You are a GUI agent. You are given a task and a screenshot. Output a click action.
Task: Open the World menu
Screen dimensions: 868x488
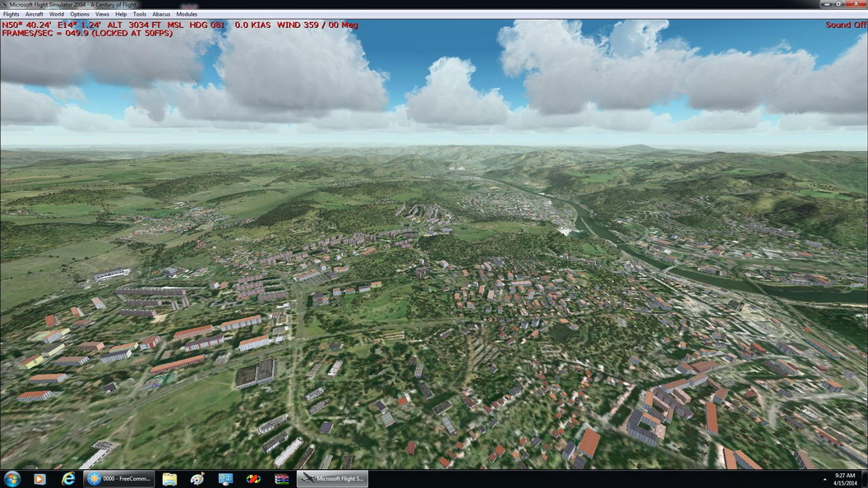point(57,15)
